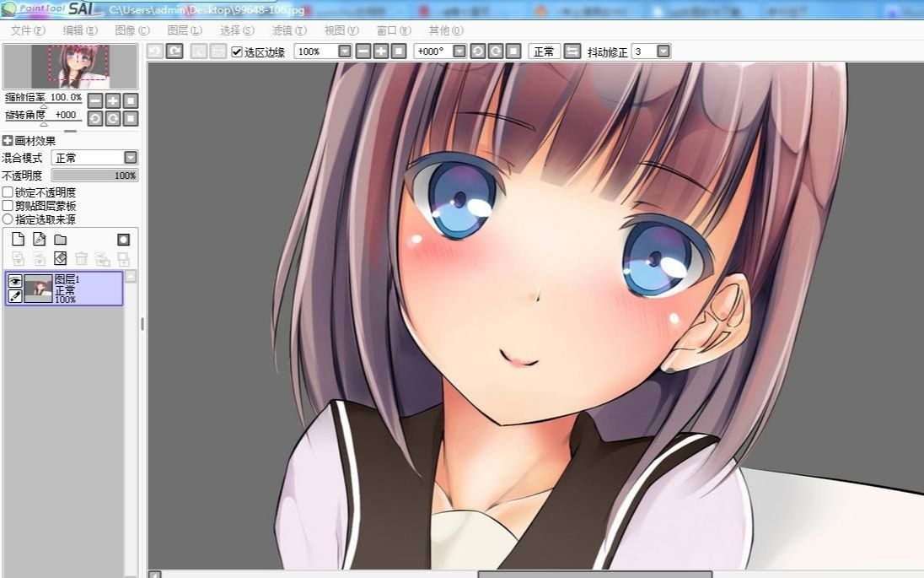Viewport: 924px width, 578px height.
Task: Click the canvas horizontal scrollbar thumb
Action: (594, 574)
